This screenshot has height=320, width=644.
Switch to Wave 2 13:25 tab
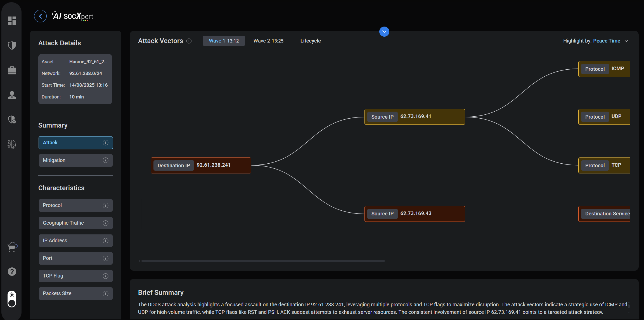click(268, 41)
